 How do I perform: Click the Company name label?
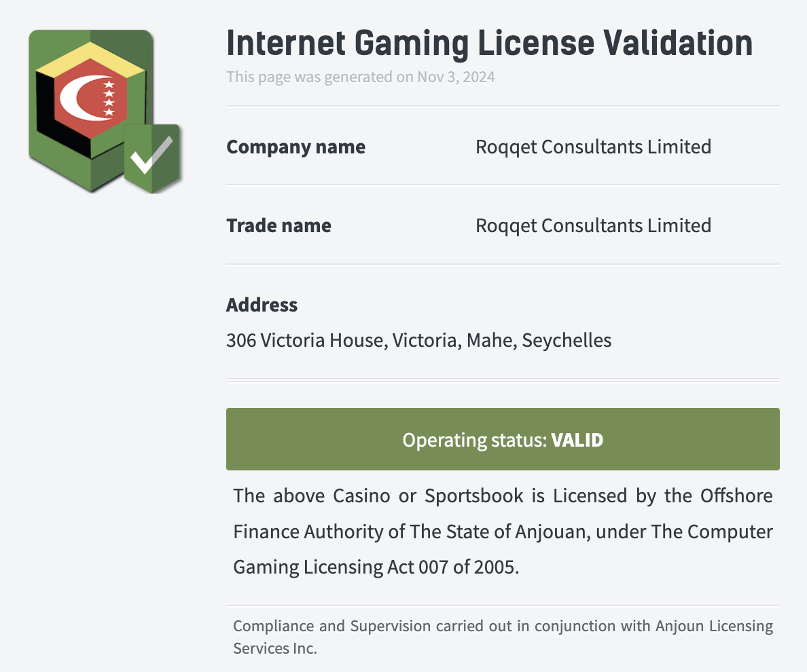(295, 147)
